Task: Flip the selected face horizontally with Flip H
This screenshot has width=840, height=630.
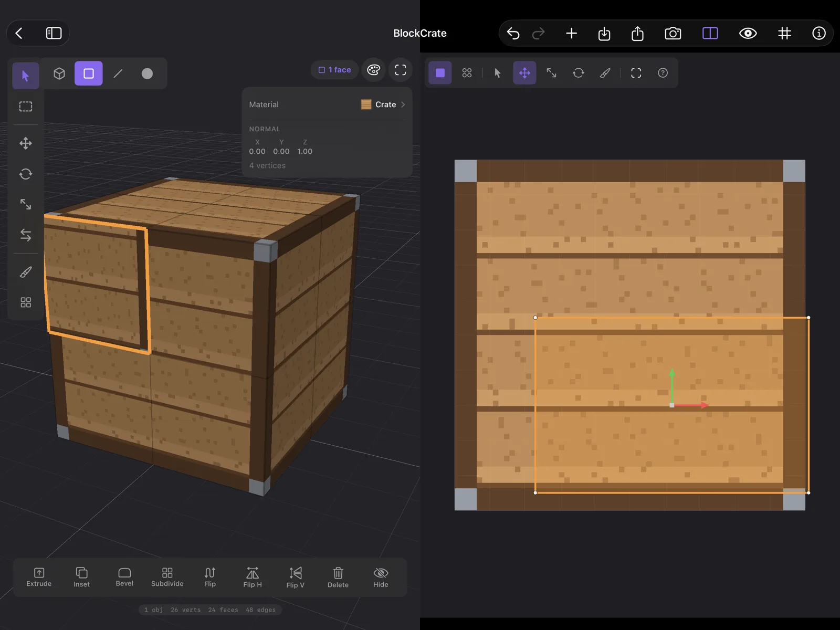Action: point(253,577)
